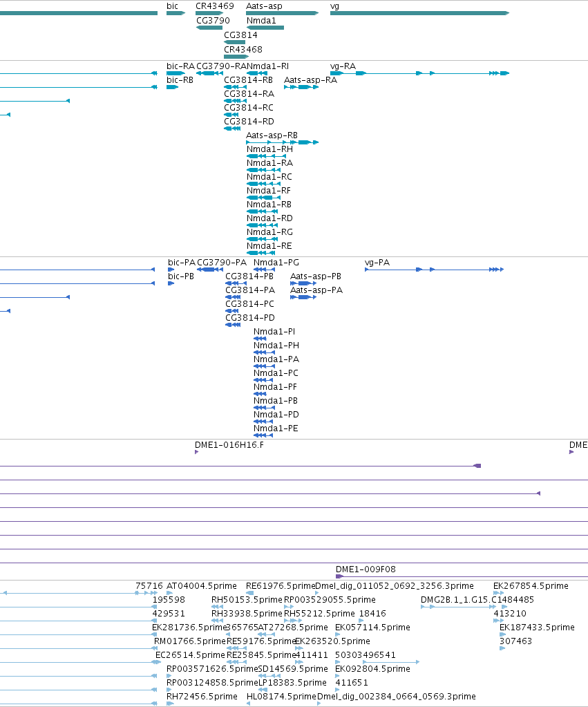Click the CG3814-PD protein label
The image size is (588, 707).
click(250, 317)
